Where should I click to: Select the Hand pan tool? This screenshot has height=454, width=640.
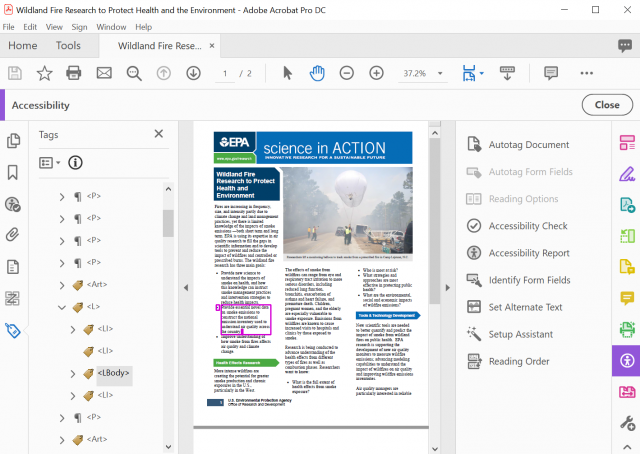317,73
